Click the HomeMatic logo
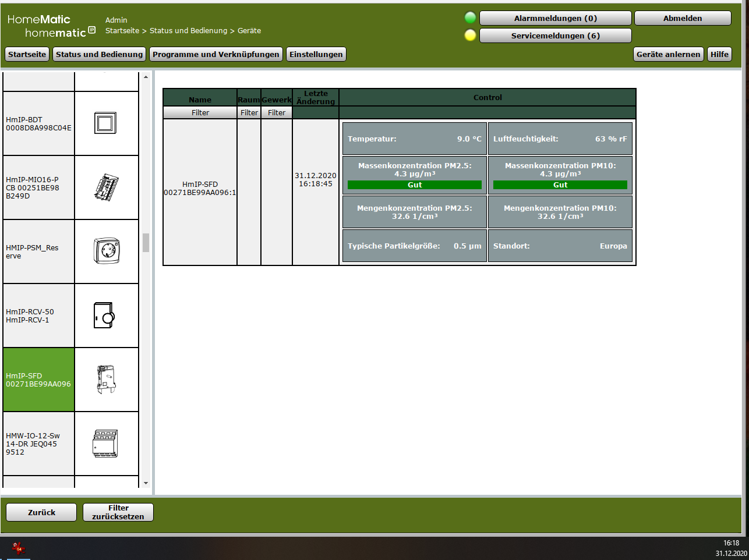The height and width of the screenshot is (560, 749). [x=51, y=26]
